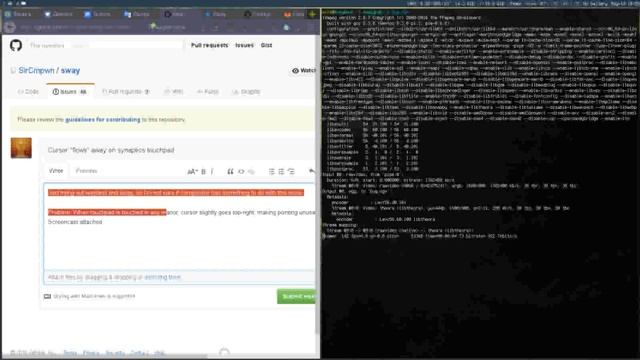640x360 pixels.
Task: Open the SirCmpwn user profile link
Action: 36,70
